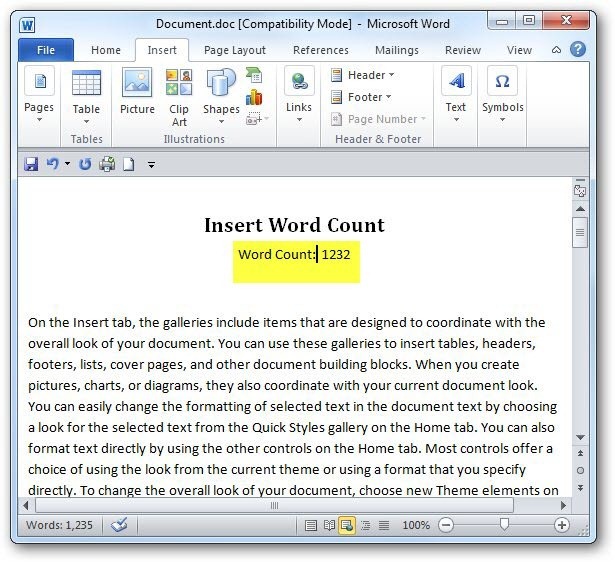Viewport: 615px width, 562px height.
Task: Switch to Full Screen Reading view
Action: [x=329, y=525]
